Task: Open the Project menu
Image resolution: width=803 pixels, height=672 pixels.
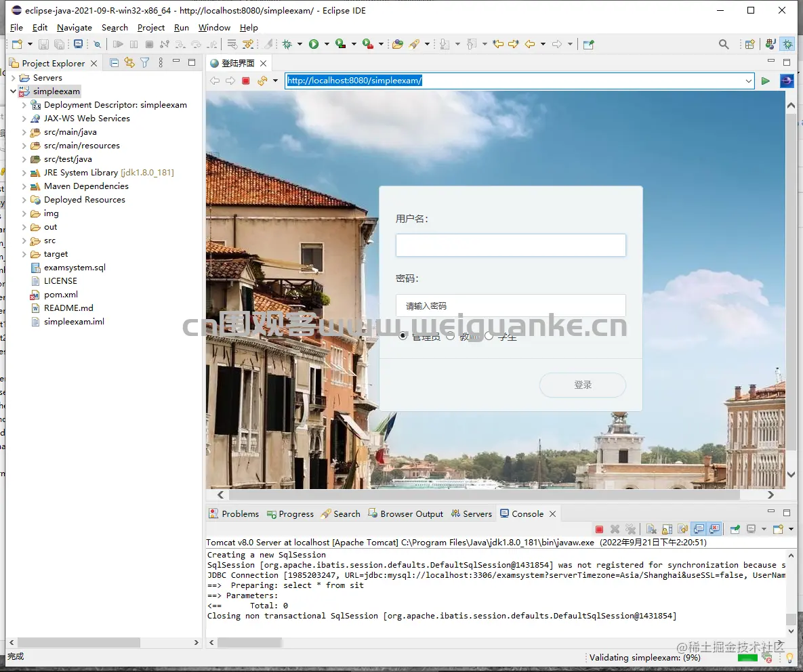Action: [151, 28]
